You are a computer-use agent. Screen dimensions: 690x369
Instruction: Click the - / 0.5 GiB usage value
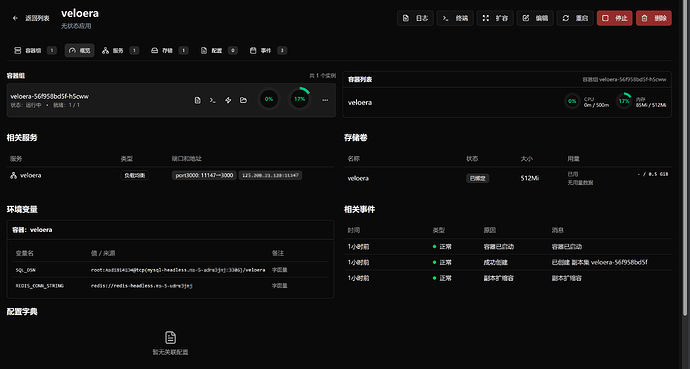653,174
